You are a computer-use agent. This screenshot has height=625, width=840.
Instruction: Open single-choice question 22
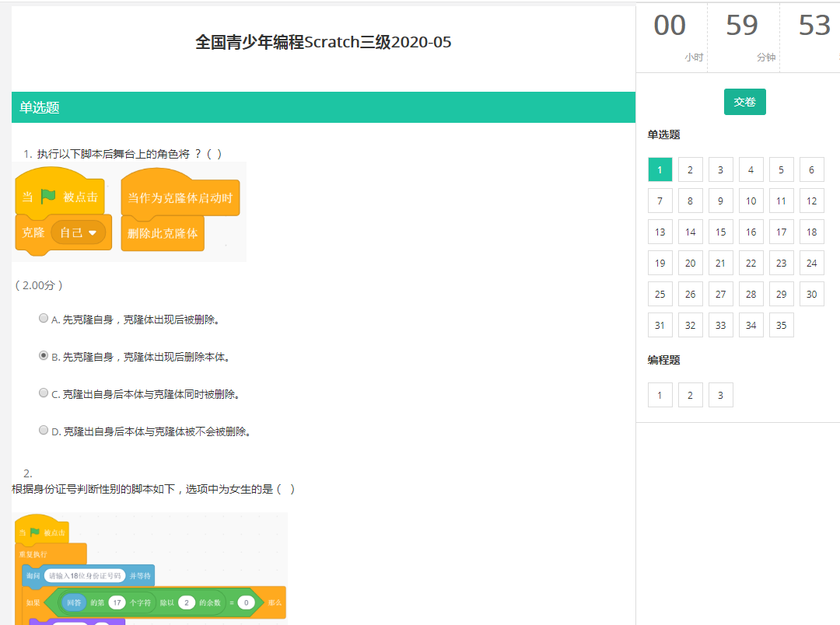pos(751,263)
